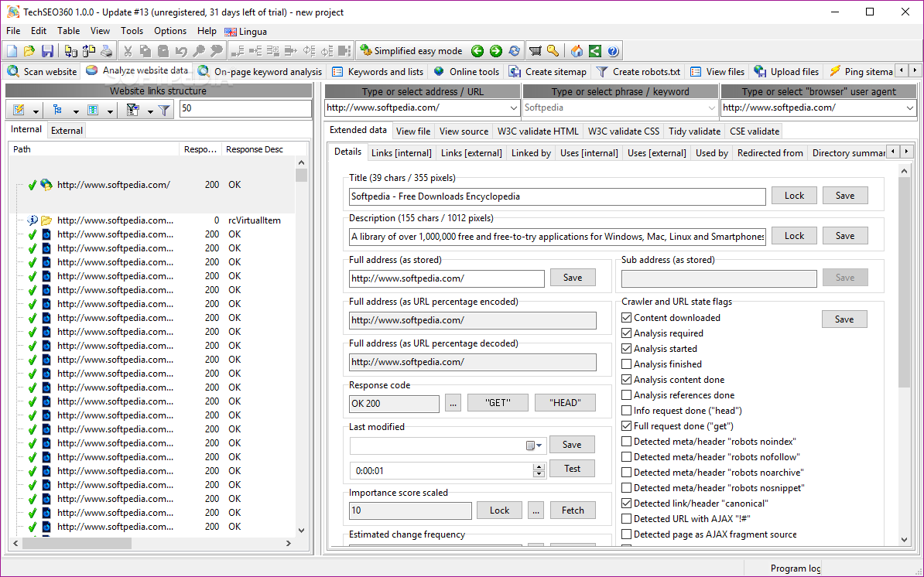Click the filter options funnel-with-list icon
924x577 pixels.
click(132, 110)
